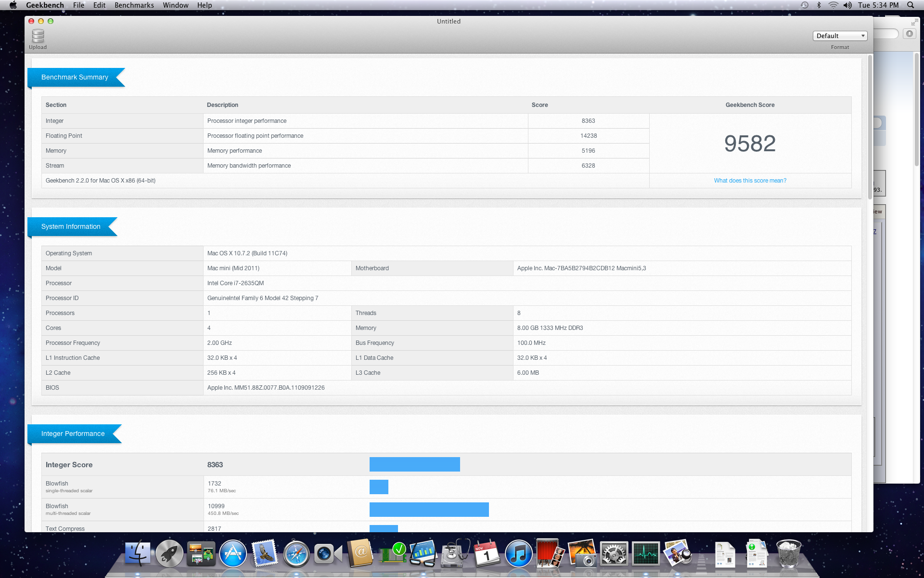The width and height of the screenshot is (924, 578).
Task: Open the memory chip checkmark Dock icon
Action: click(x=393, y=553)
